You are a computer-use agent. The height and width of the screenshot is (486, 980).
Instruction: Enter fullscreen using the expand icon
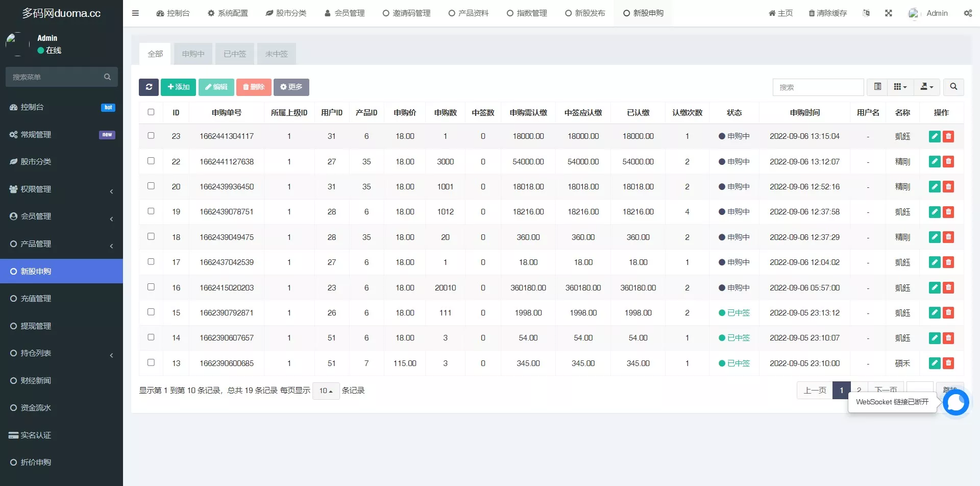[889, 13]
